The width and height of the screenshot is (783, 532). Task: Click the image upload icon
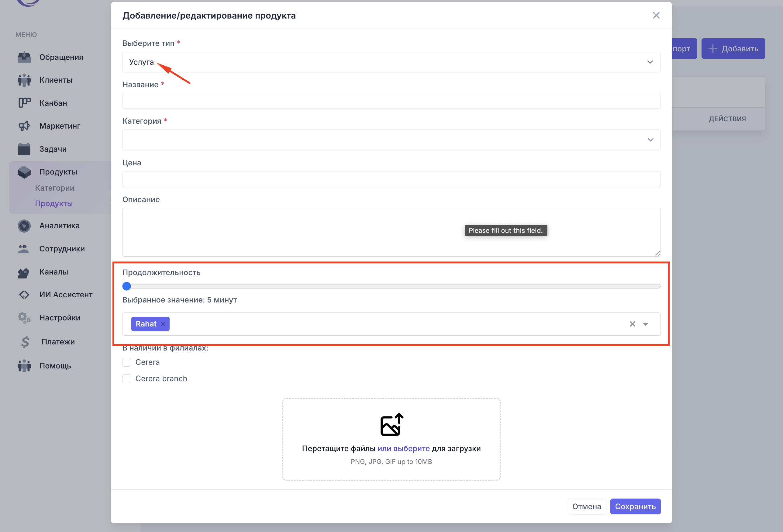[391, 424]
